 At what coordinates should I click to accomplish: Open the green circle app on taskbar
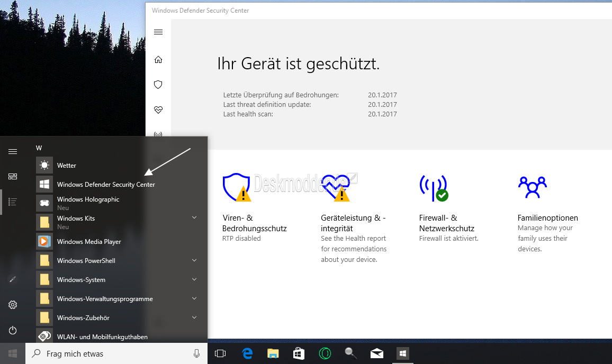point(325,353)
